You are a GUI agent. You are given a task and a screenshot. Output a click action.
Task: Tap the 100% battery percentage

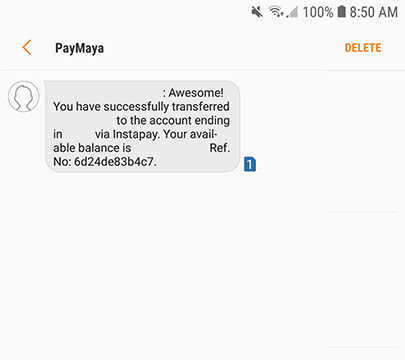coord(318,12)
